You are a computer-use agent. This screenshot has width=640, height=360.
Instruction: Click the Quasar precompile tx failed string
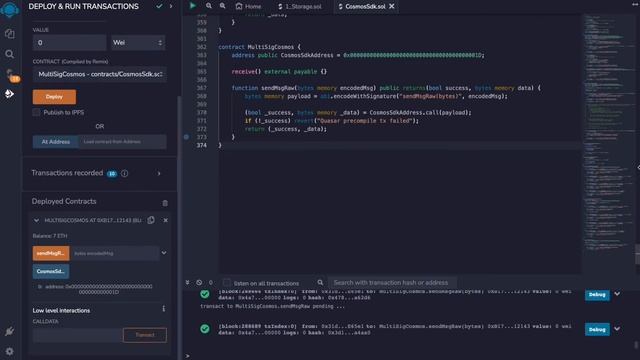point(364,121)
